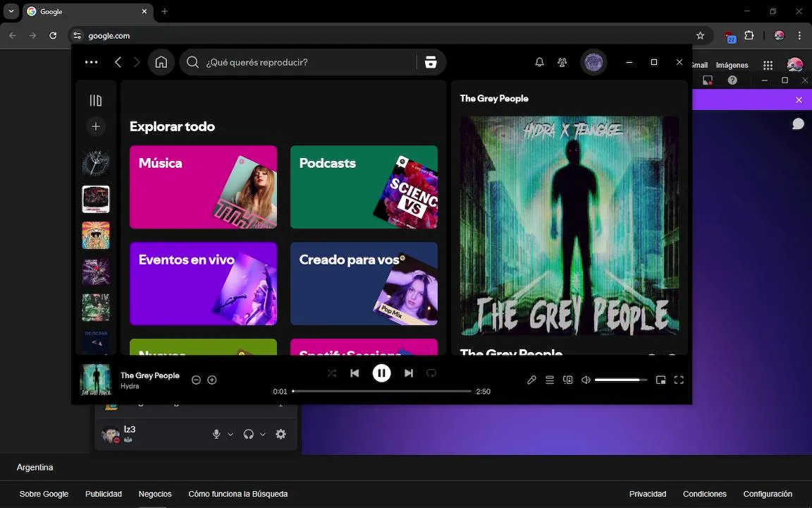
Task: Click the now-playing bar album thumbnail
Action: pyautogui.click(x=96, y=380)
